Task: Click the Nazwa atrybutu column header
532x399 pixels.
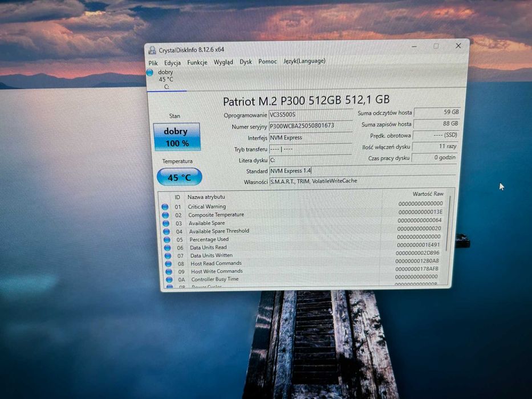Action: click(206, 197)
